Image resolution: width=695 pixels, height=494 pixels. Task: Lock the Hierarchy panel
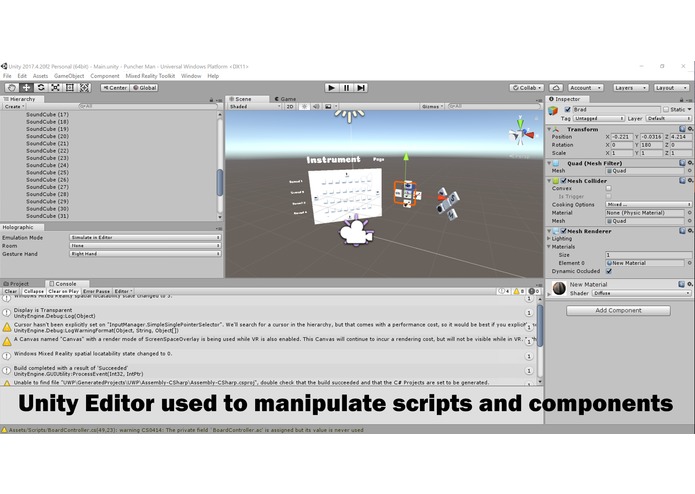tap(211, 99)
